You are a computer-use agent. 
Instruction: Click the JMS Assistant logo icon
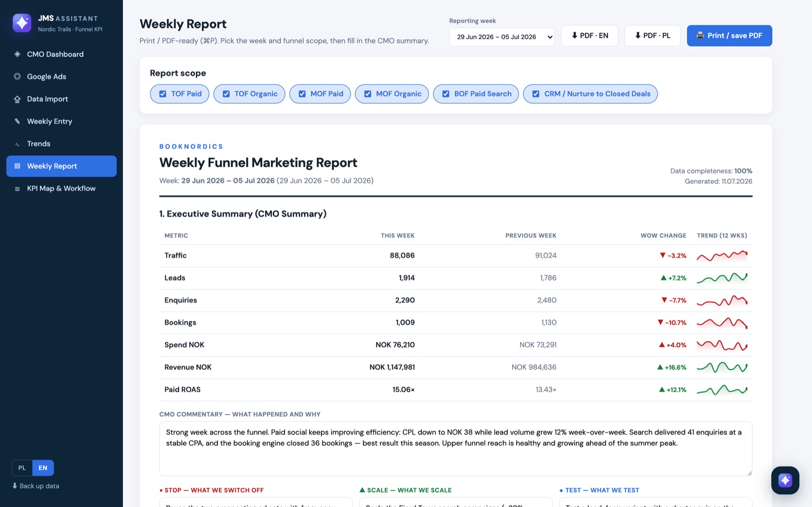point(22,23)
